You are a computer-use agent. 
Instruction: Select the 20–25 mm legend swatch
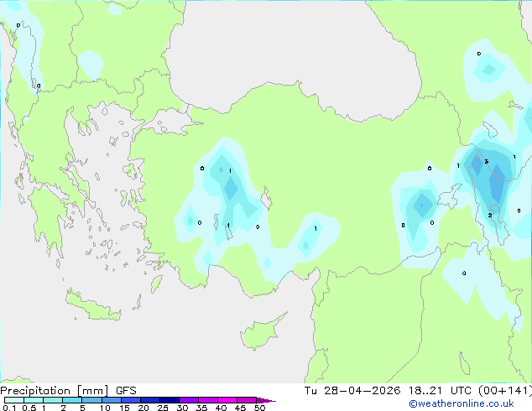tap(149, 400)
